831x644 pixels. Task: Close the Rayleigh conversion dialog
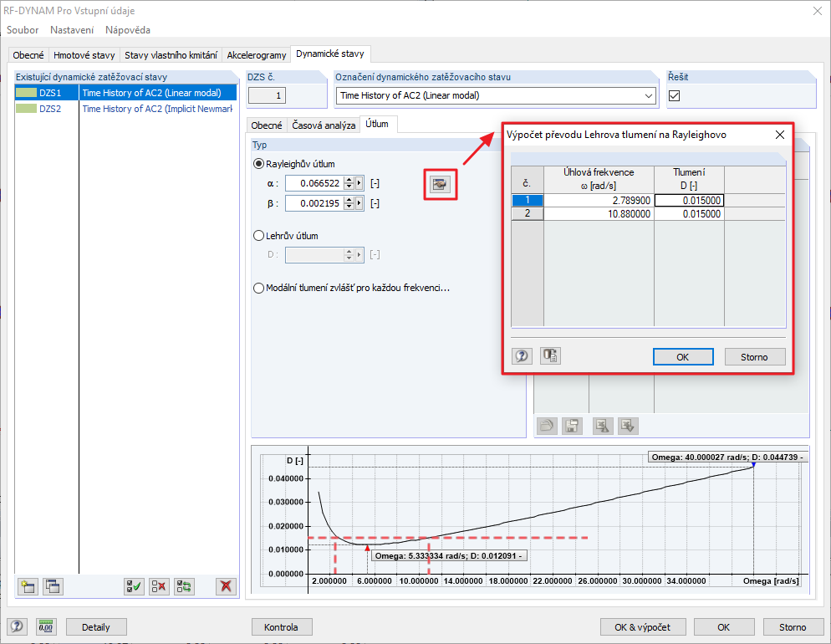point(780,135)
